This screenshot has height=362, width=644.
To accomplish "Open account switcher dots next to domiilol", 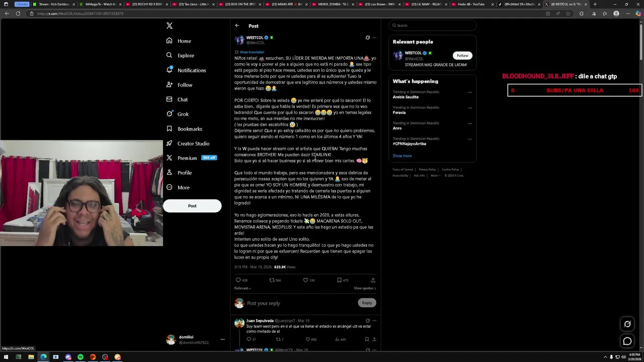I will click(222, 340).
